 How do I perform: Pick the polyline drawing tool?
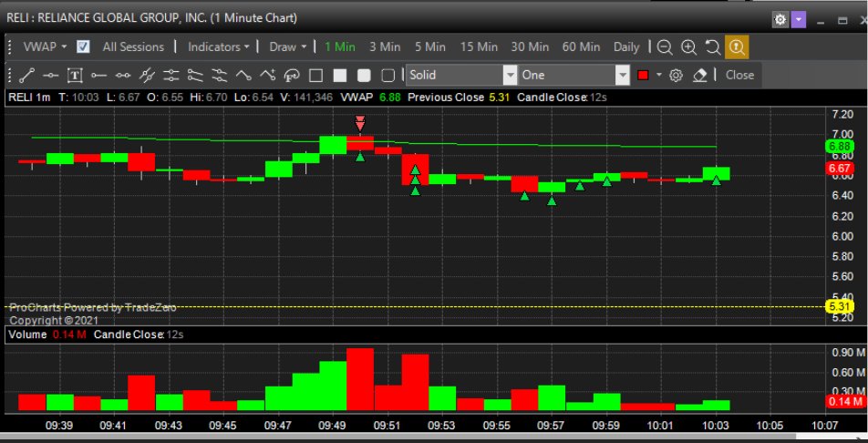point(243,75)
